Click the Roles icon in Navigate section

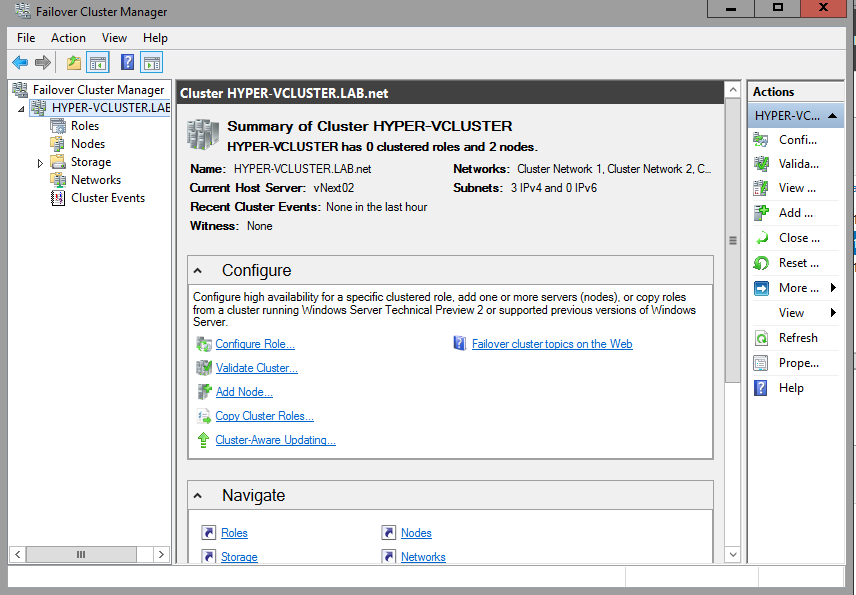pos(209,532)
